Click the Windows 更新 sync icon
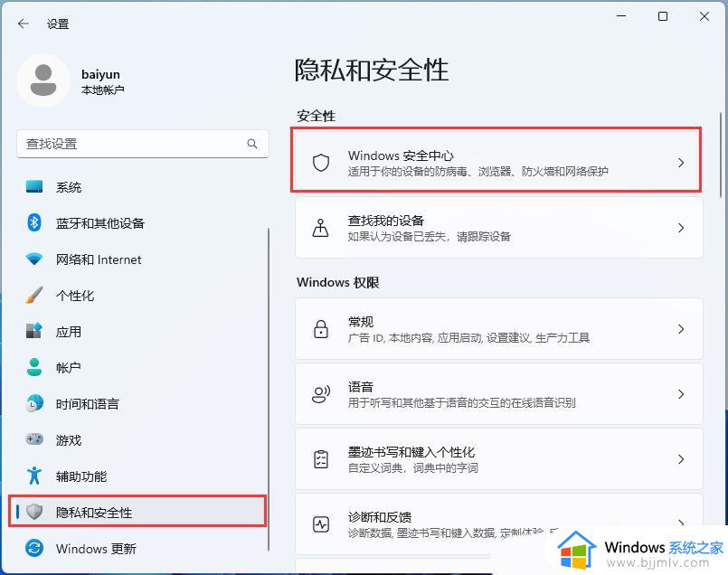Image resolution: width=728 pixels, height=575 pixels. [x=34, y=548]
